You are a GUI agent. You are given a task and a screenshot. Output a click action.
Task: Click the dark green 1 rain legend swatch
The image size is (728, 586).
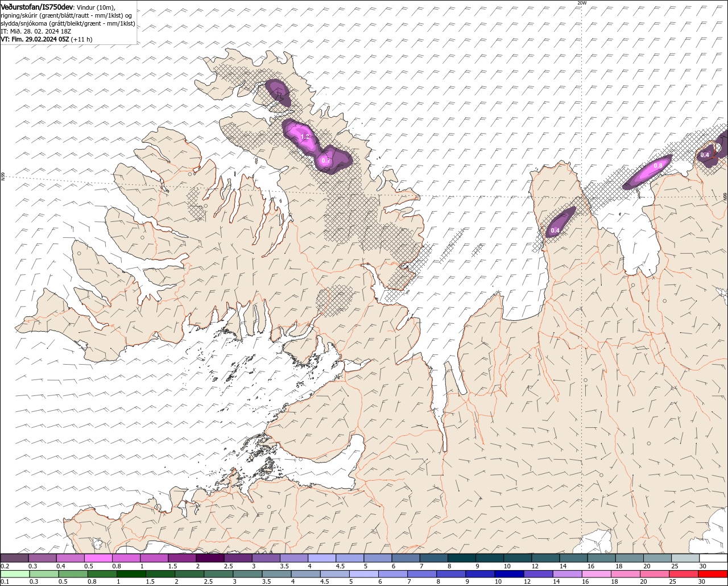131,573
